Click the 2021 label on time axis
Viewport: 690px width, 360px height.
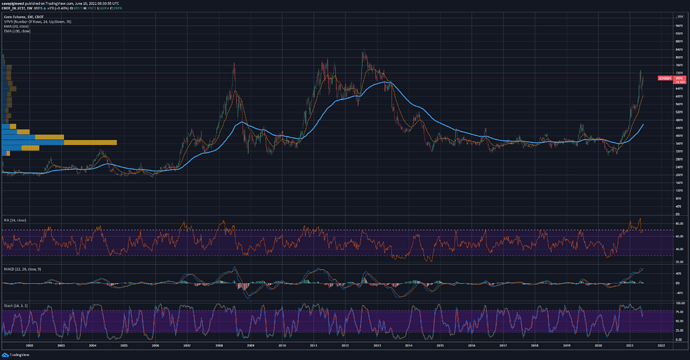tap(630, 346)
